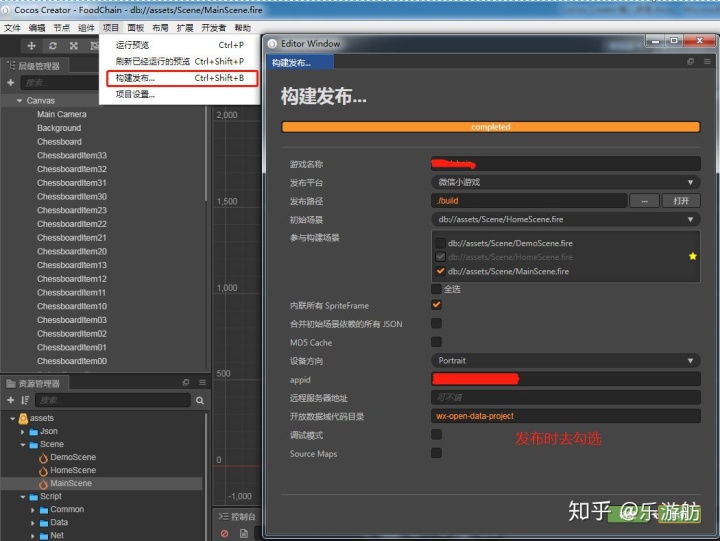This screenshot has height=541, width=720.
Task: Open the 编辑 menu
Action: point(37,28)
